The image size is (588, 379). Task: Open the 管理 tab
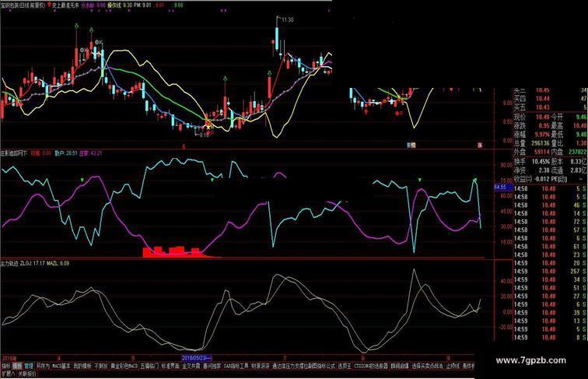(29, 366)
